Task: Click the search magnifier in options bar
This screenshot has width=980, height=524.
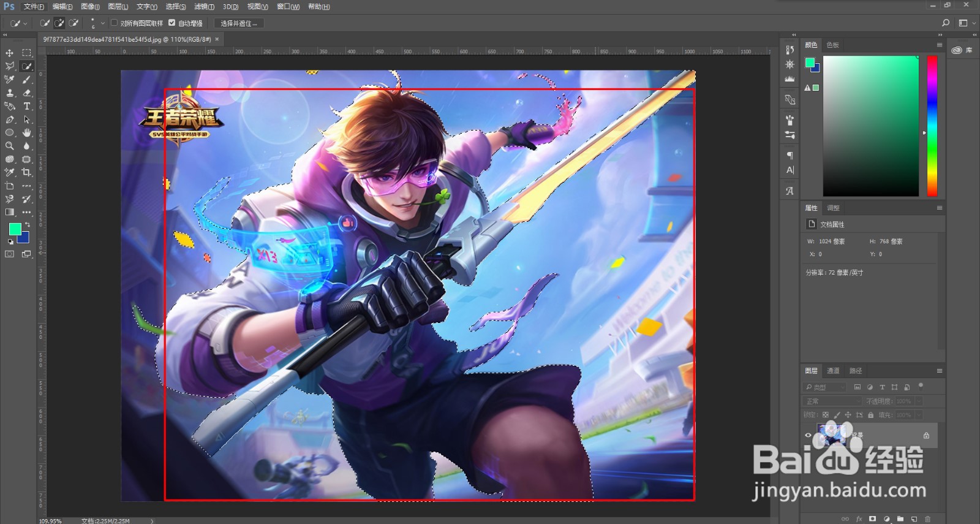Action: [x=946, y=23]
